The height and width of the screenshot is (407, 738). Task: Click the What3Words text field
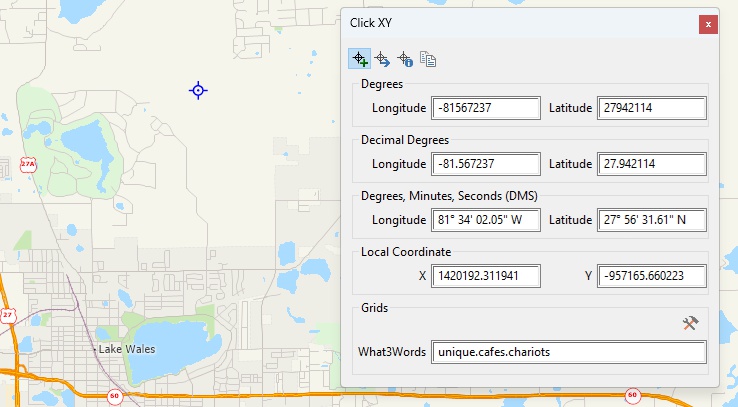click(567, 352)
